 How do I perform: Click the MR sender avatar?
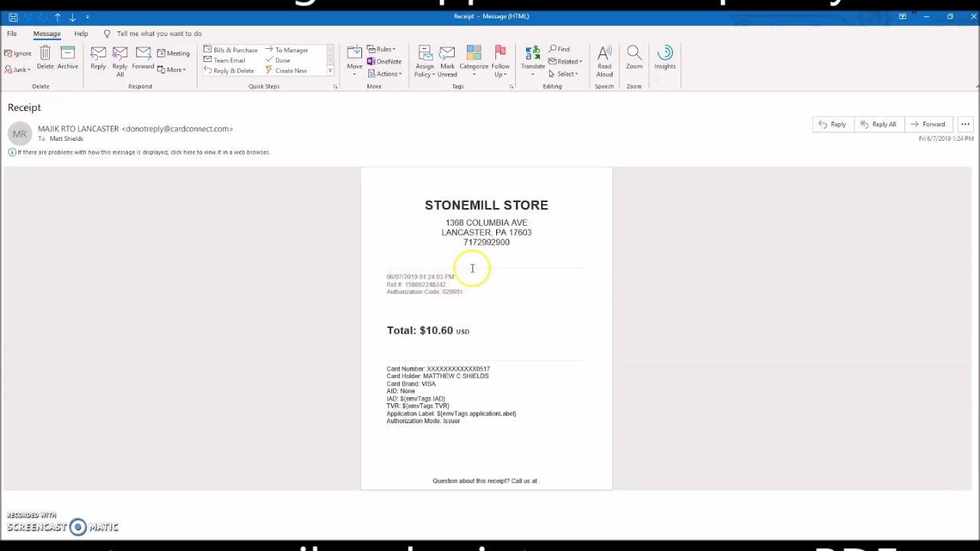tap(19, 134)
